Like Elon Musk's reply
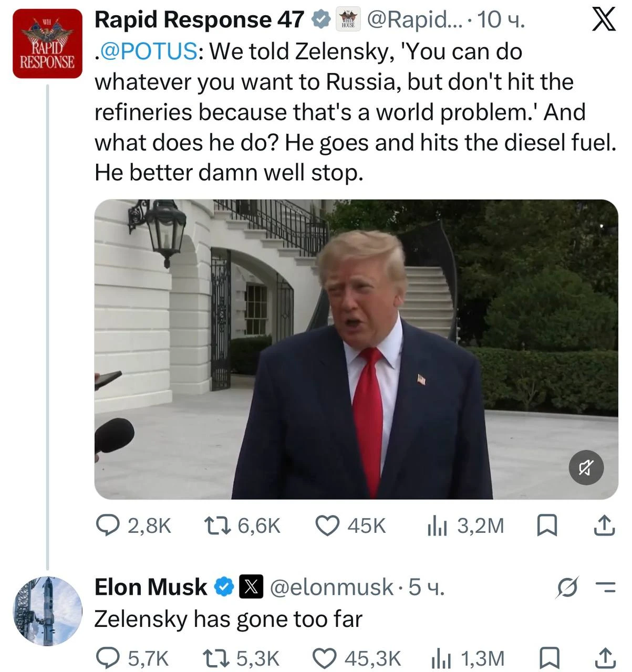632x672 pixels. pos(357,658)
